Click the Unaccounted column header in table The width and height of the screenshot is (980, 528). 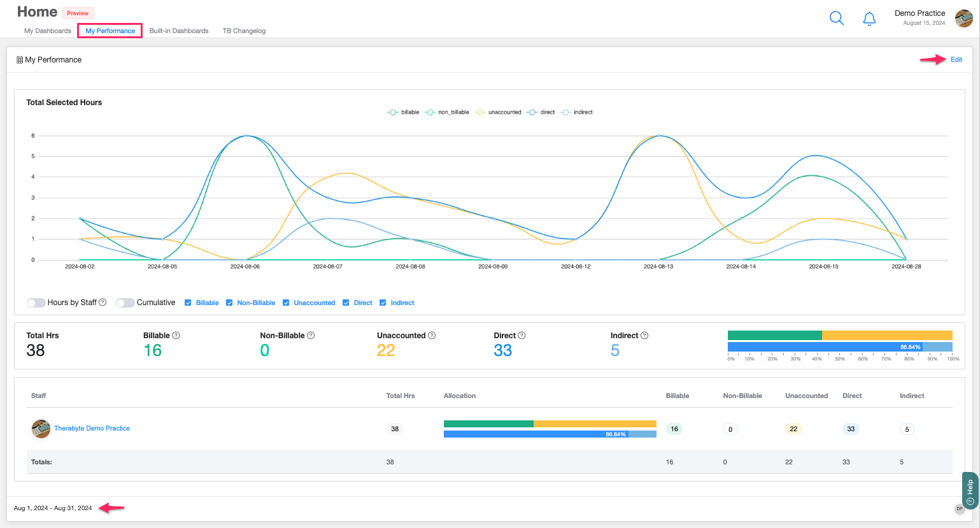point(806,396)
